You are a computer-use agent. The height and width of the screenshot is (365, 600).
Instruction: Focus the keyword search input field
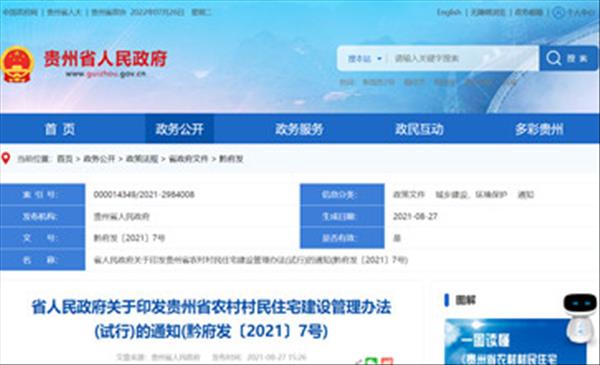click(x=463, y=59)
